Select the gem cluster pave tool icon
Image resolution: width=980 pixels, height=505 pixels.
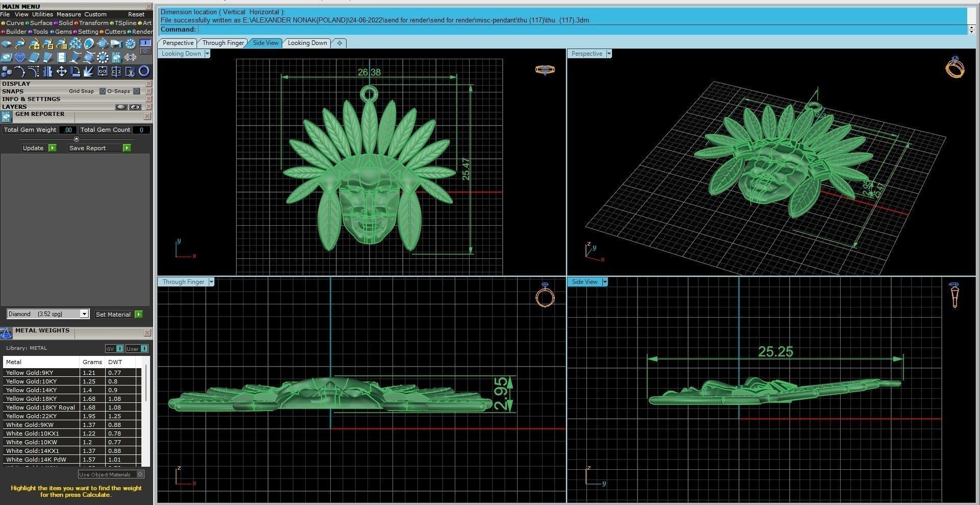click(x=76, y=44)
